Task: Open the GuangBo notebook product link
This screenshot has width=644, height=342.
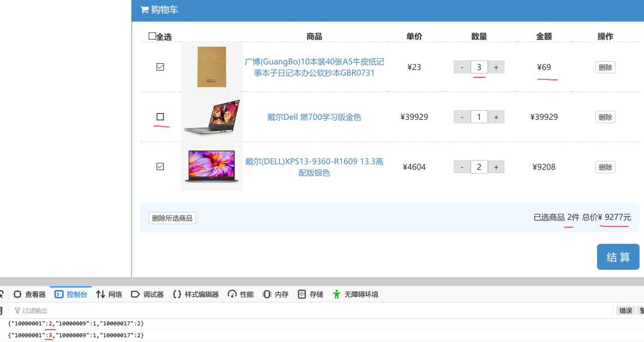Action: point(314,67)
